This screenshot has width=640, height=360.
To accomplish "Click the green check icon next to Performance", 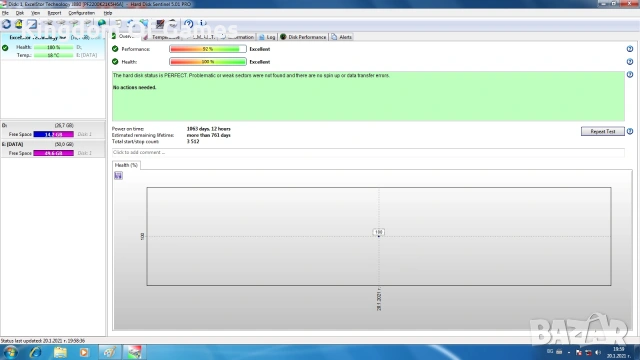I will coord(115,49).
